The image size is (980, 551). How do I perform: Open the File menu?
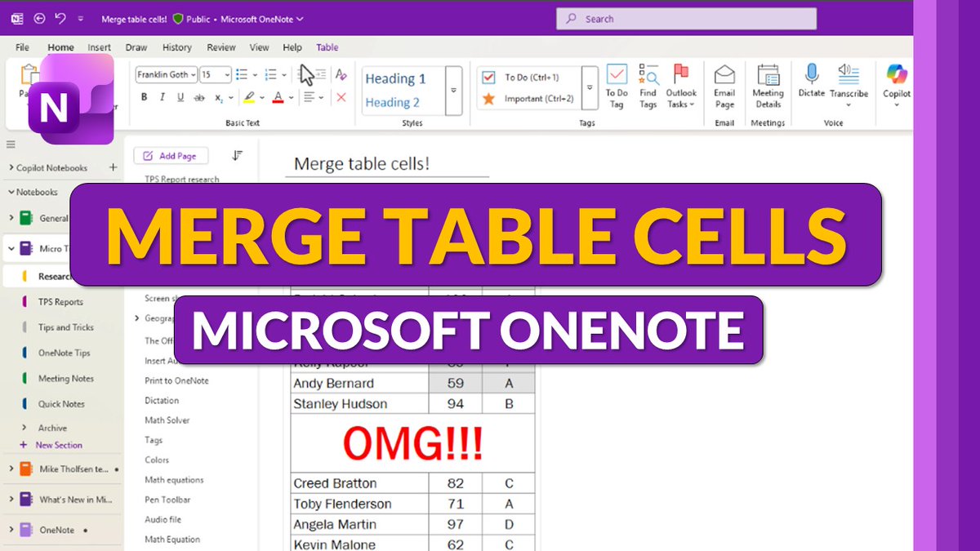click(x=22, y=47)
